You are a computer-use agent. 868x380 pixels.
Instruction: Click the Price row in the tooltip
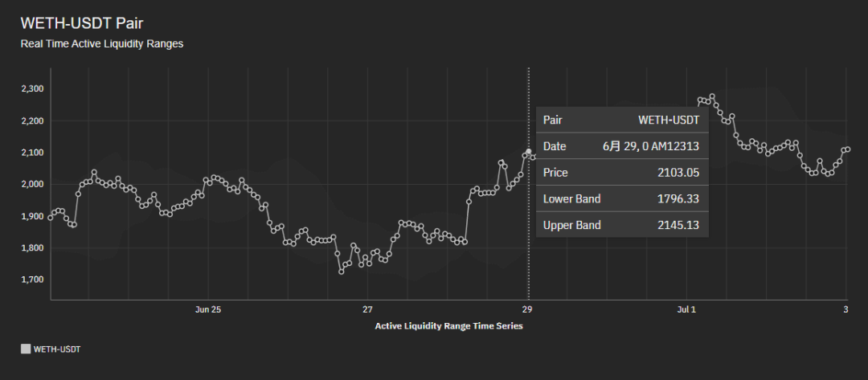[x=622, y=173]
